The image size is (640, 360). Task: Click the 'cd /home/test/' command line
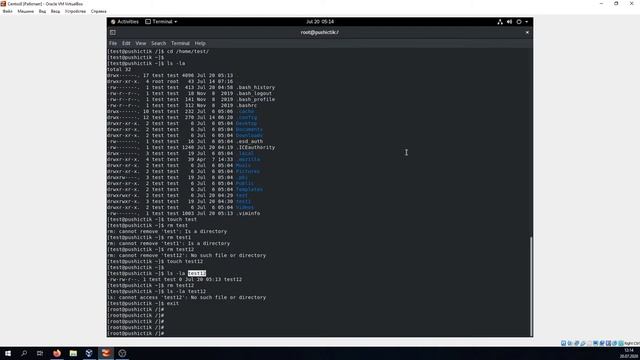tap(158, 51)
